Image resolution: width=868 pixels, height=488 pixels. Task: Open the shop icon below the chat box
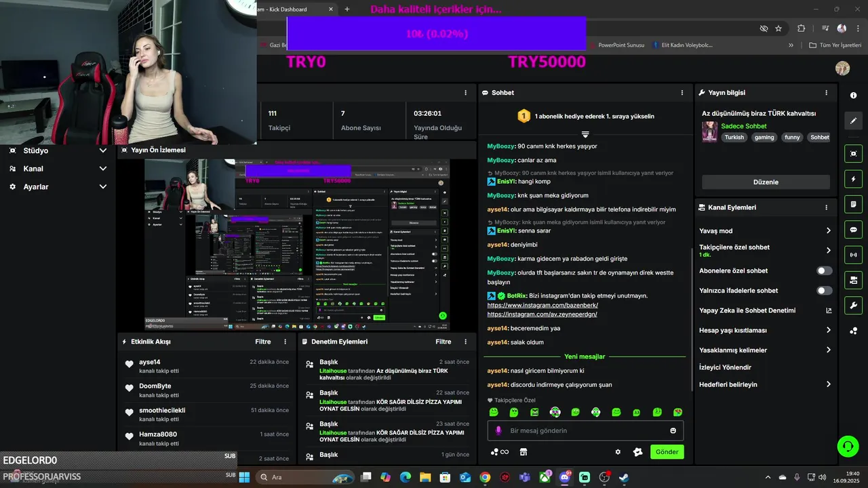point(523,452)
